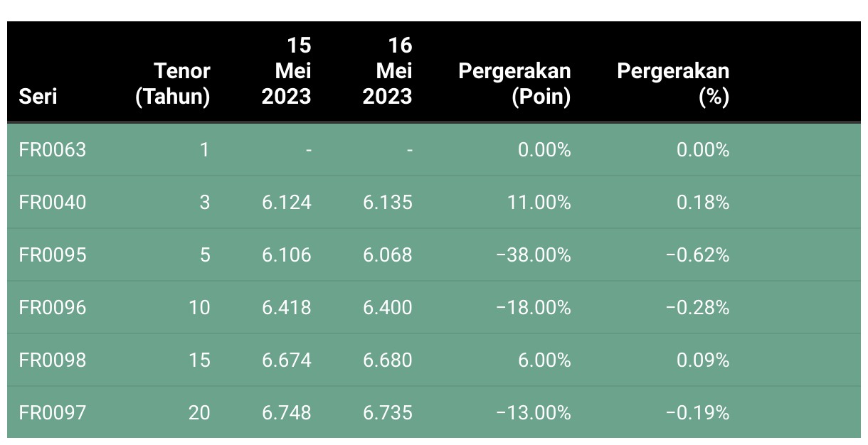This screenshot has width=868, height=445.
Task: Select the −0.28% percentage cell
Action: (x=698, y=307)
